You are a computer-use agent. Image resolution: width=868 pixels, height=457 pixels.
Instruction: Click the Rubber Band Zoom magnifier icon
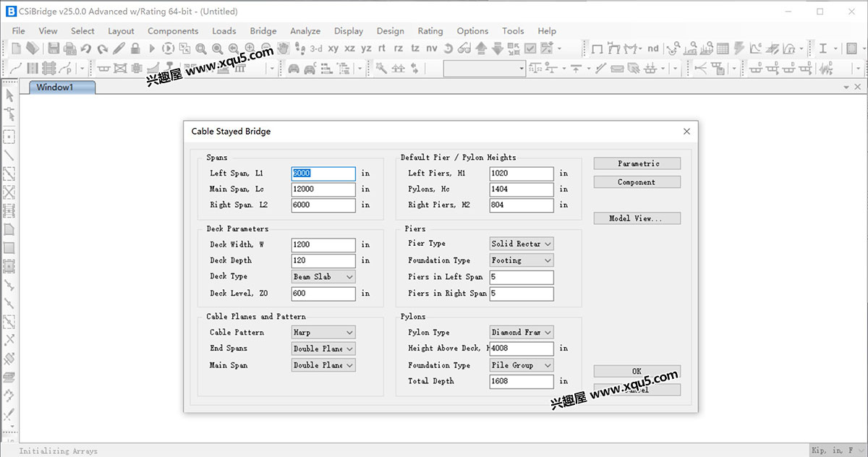point(201,48)
